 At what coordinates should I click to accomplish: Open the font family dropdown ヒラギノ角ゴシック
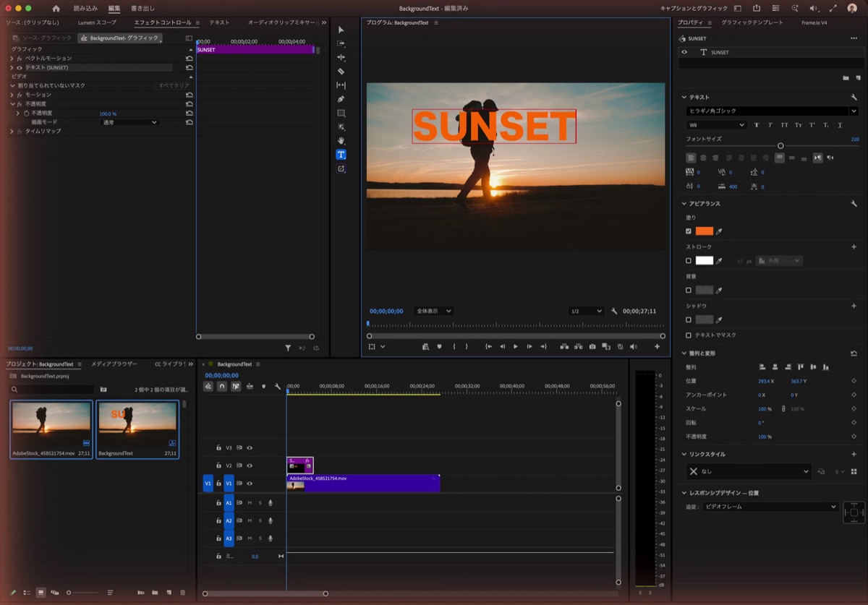772,111
